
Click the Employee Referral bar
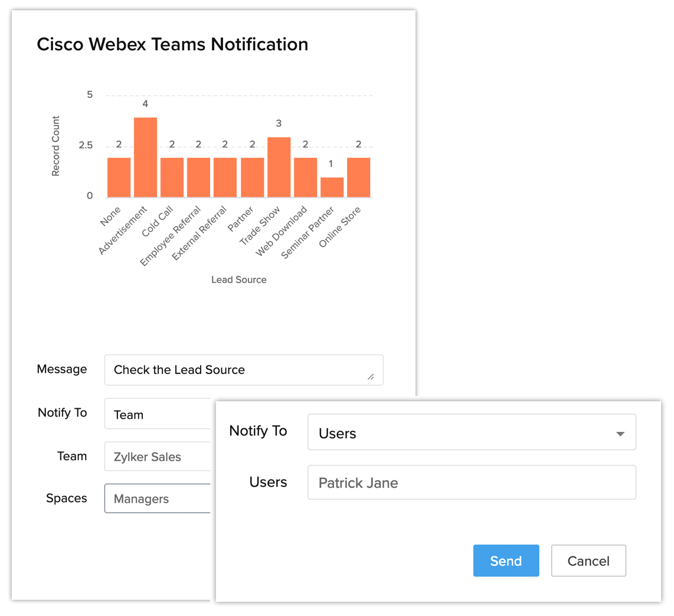coord(198,178)
